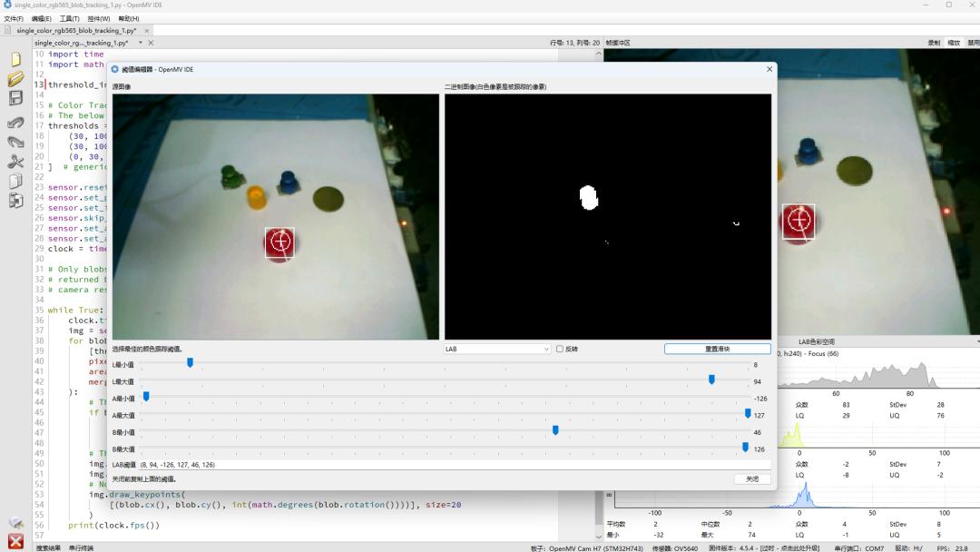Click the L最大值 slider handle
Screen dimensions: 980x552
(x=711, y=380)
